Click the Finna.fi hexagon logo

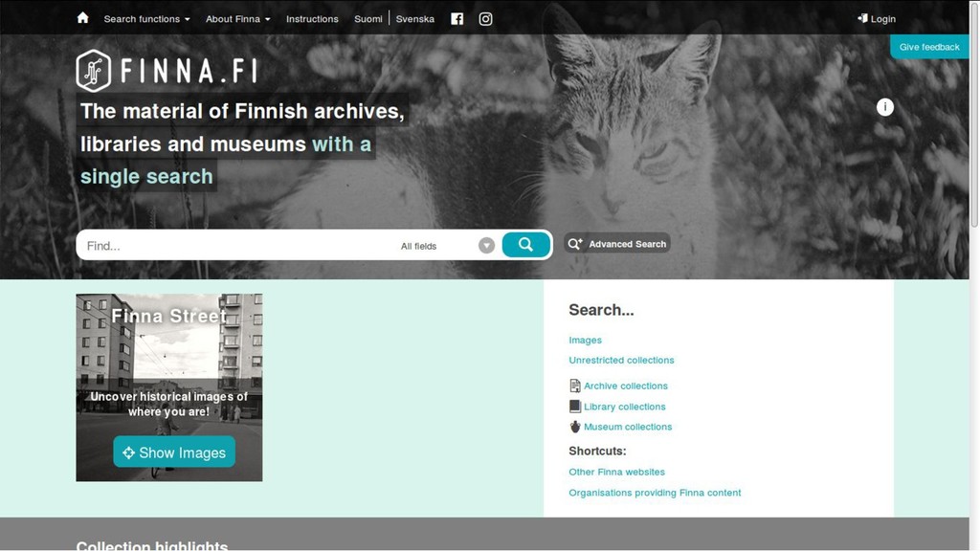(93, 71)
